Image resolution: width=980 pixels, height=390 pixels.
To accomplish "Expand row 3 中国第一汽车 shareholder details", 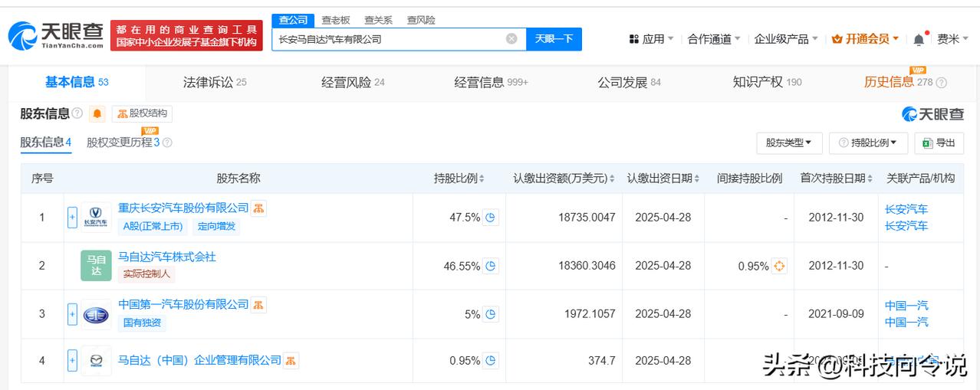I will pos(73,314).
